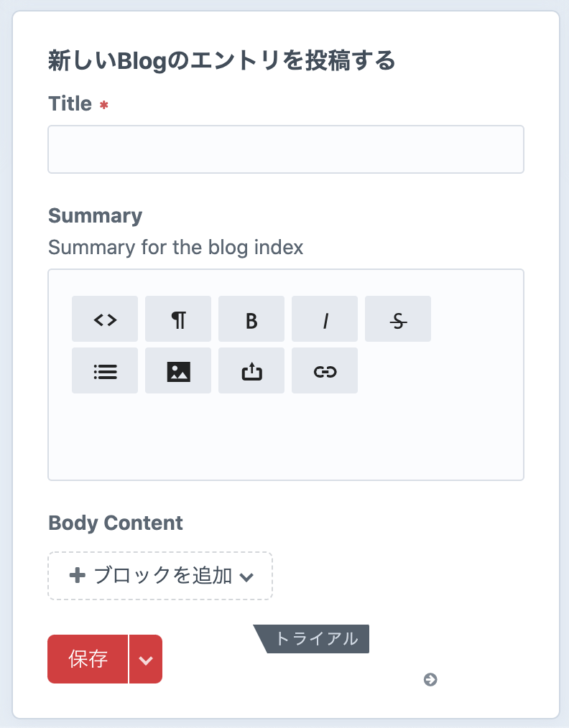Image resolution: width=569 pixels, height=728 pixels.
Task: Click the Body Content label
Action: pyautogui.click(x=116, y=523)
